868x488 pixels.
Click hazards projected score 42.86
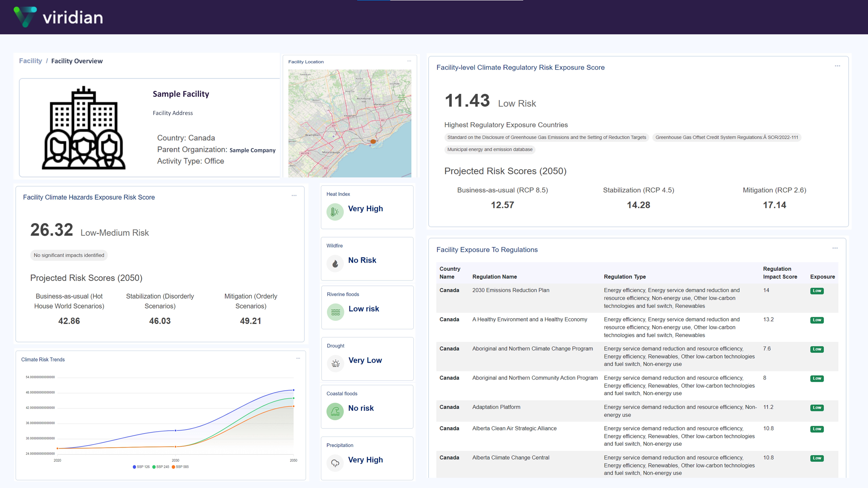(x=69, y=321)
